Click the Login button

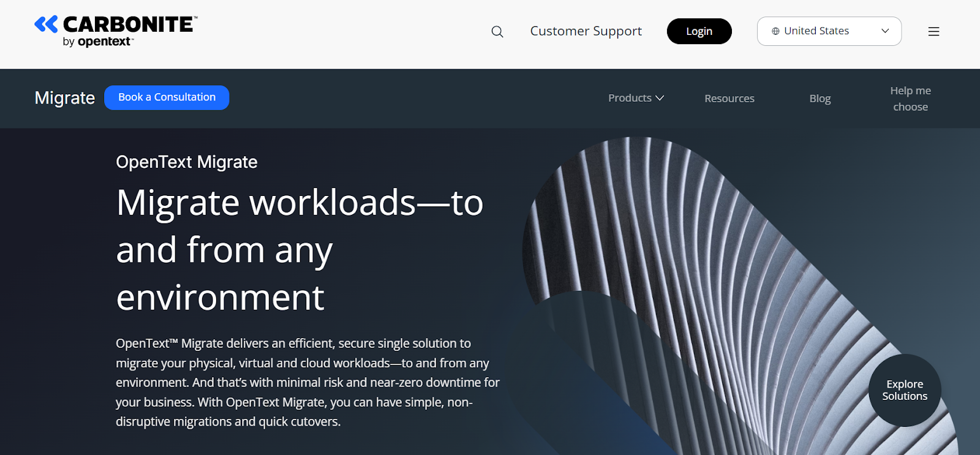[x=699, y=31]
